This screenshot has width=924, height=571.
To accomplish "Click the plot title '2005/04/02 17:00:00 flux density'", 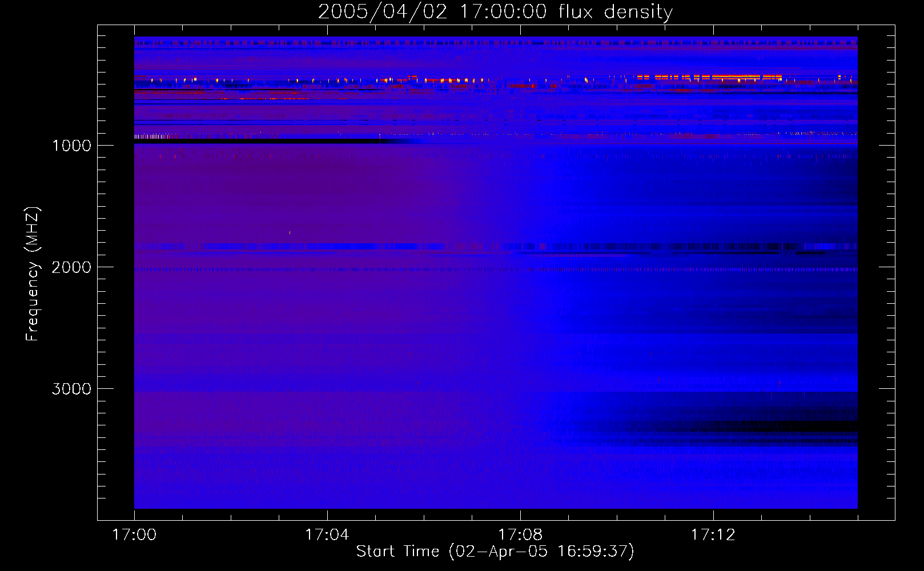I will [495, 12].
